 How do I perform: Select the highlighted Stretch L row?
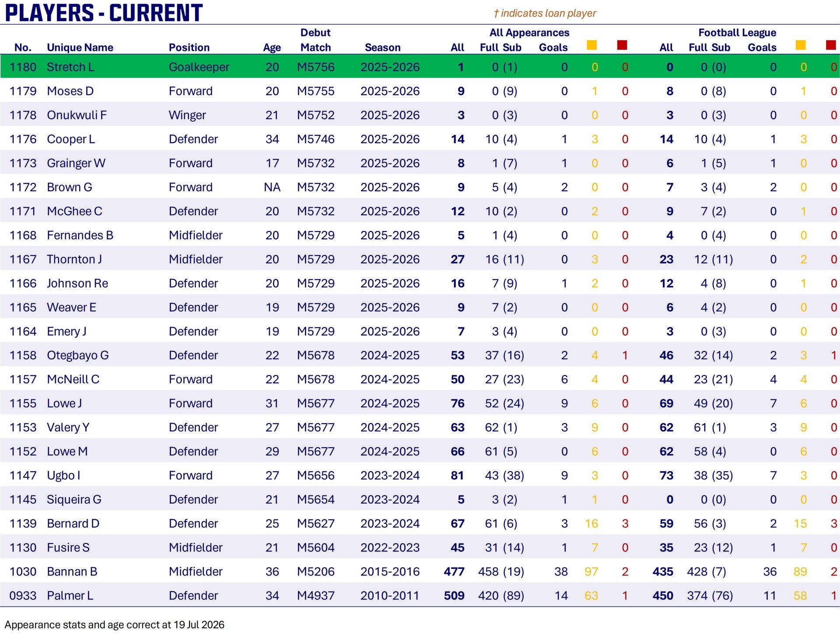(x=420, y=67)
